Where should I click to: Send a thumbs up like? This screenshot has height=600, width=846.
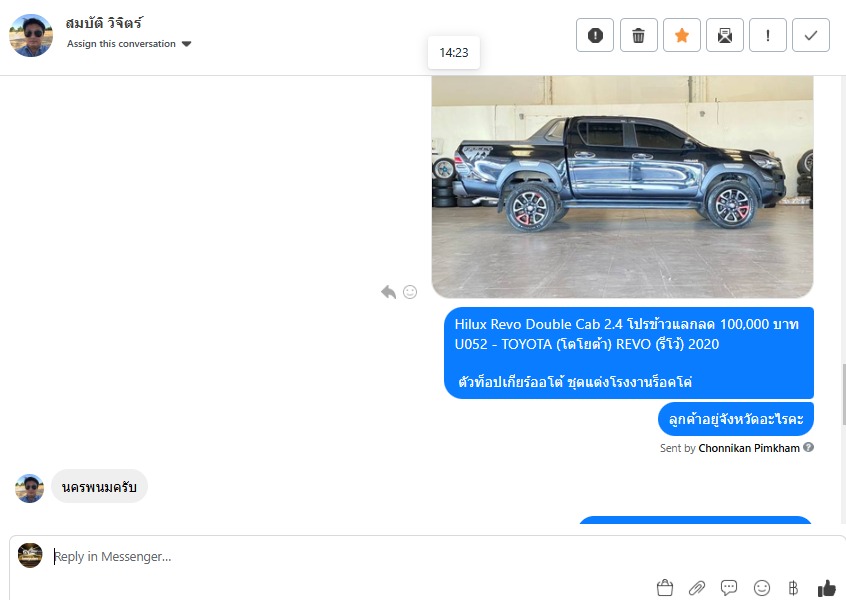tap(827, 588)
